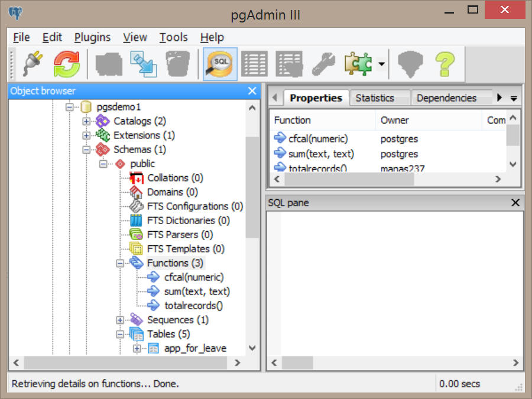Click the public schema diamond icon
This screenshot has height=399, width=532.
(x=120, y=164)
